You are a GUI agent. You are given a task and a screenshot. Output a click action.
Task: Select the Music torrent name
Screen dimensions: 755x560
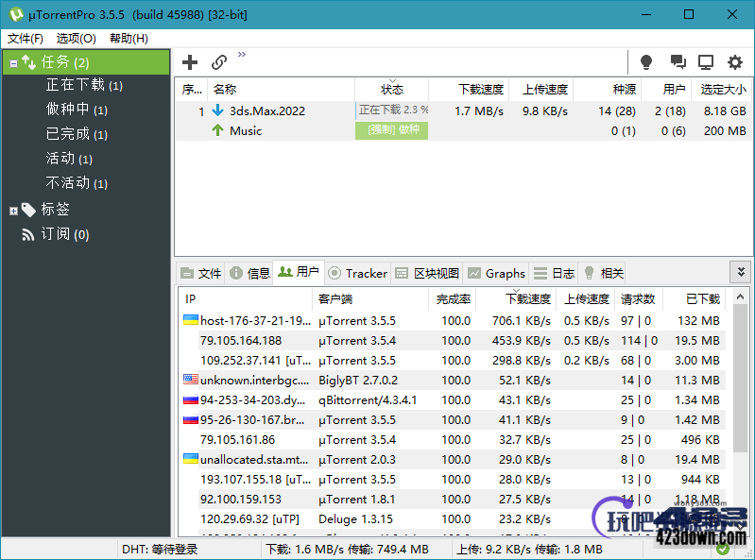point(246,131)
